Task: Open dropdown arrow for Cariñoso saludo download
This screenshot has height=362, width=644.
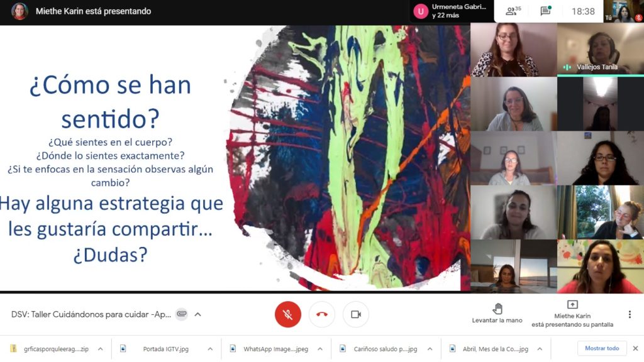Action: [x=430, y=349]
